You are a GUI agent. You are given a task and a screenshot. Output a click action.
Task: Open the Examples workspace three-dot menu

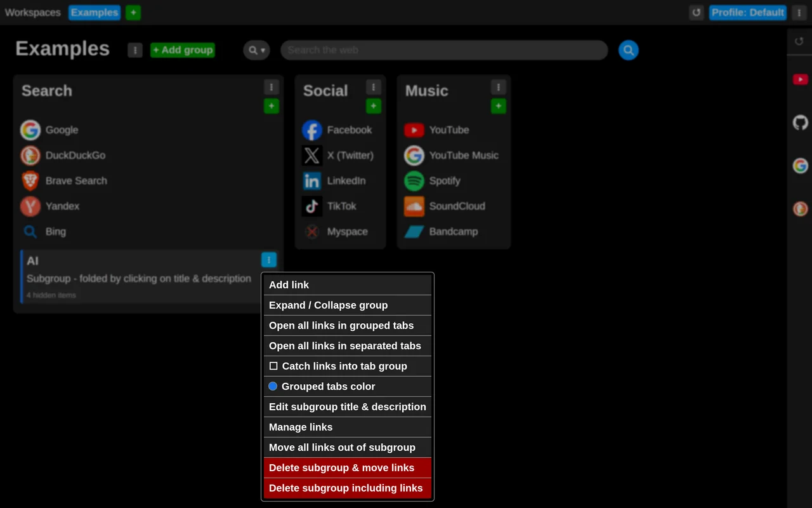click(135, 50)
